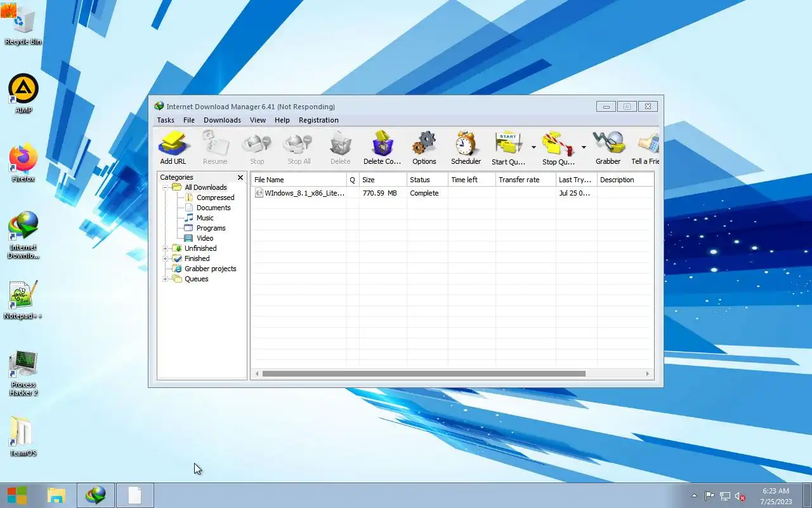Click the Stop toolbar icon
The image size is (812, 508).
click(257, 148)
